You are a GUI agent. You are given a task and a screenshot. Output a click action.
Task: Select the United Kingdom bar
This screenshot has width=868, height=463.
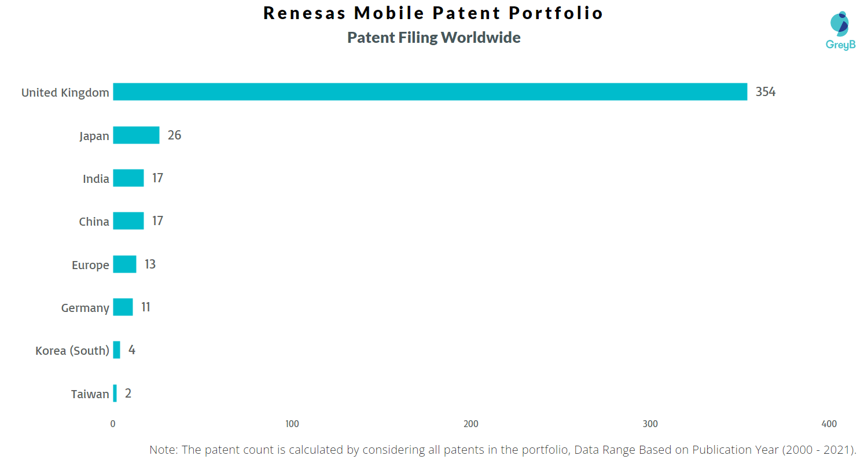[430, 92]
